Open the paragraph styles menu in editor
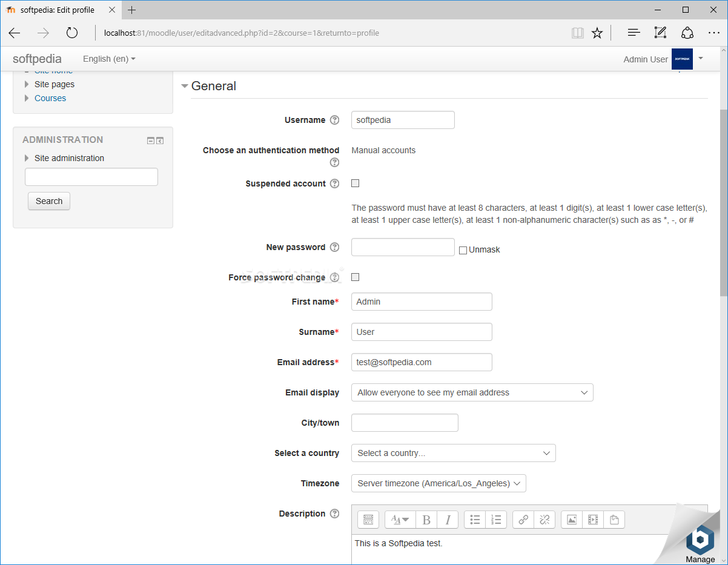Screen dimensions: 728x565 (400, 520)
